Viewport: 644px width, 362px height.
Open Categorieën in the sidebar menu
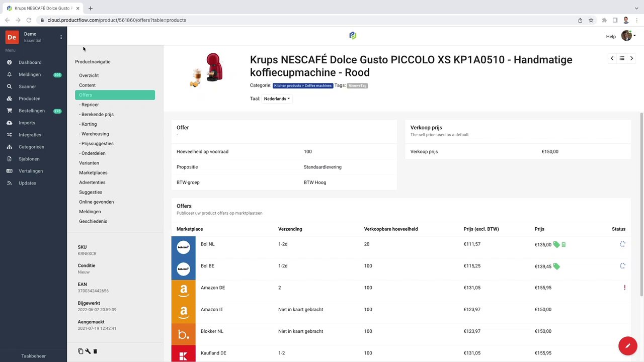tap(31, 147)
